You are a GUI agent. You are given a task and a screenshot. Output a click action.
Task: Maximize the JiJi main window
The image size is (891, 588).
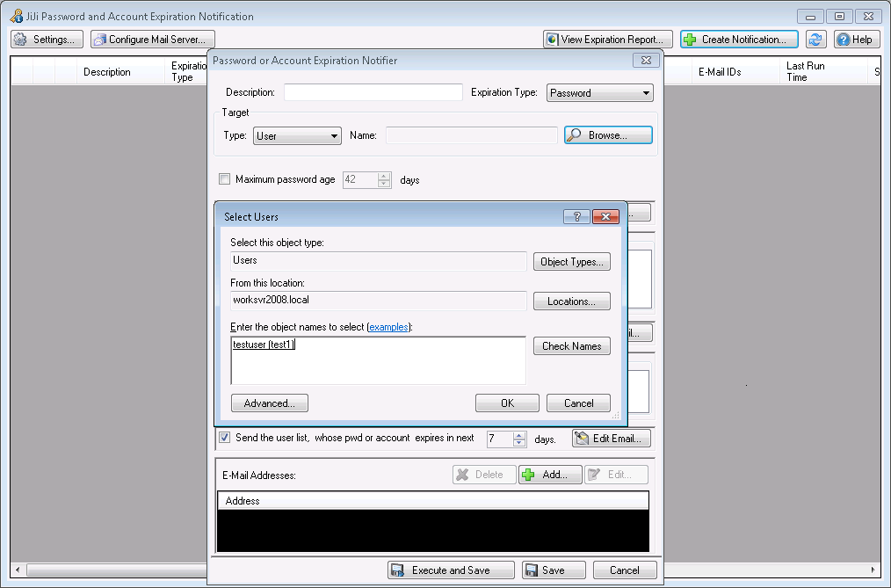click(x=839, y=17)
